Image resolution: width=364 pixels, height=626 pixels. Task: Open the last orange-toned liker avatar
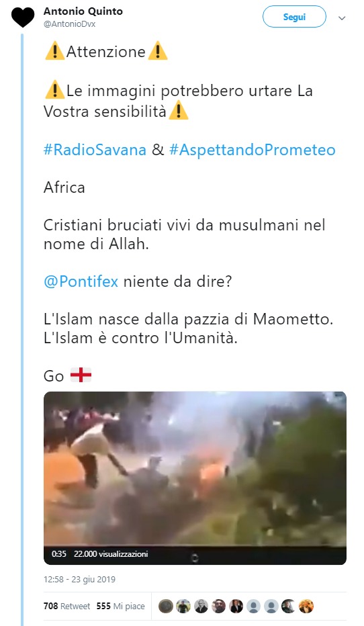306,606
